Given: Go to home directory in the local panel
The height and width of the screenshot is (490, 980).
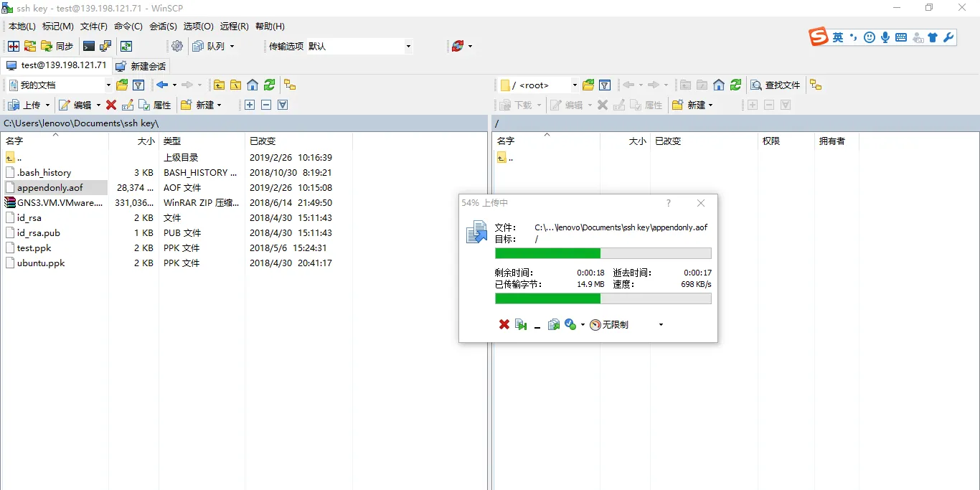Looking at the screenshot, I should [253, 85].
